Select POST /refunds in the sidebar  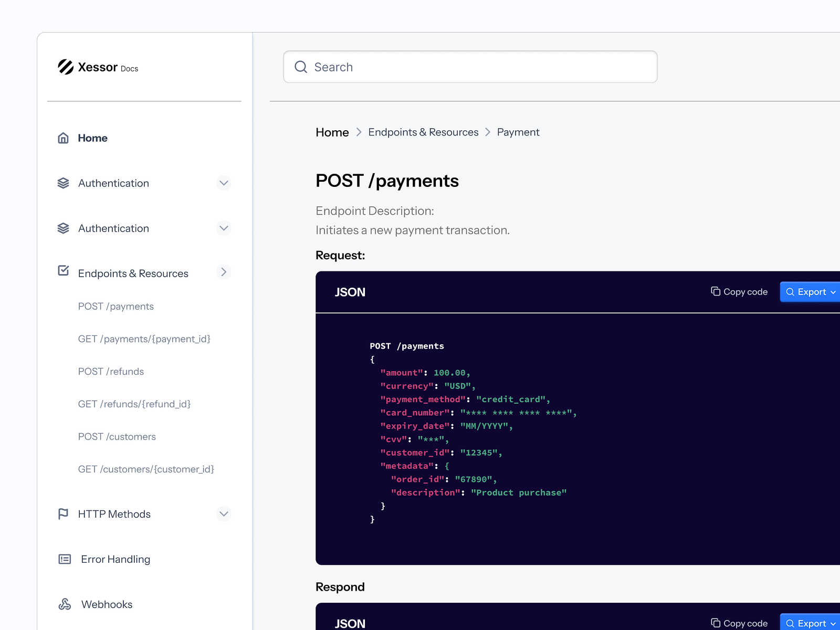click(x=111, y=372)
